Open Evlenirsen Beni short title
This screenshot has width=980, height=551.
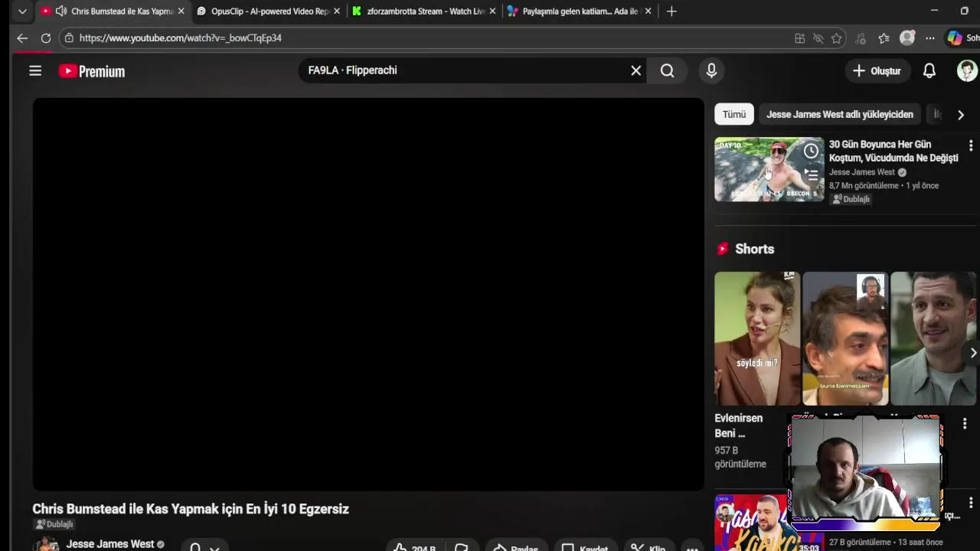739,425
